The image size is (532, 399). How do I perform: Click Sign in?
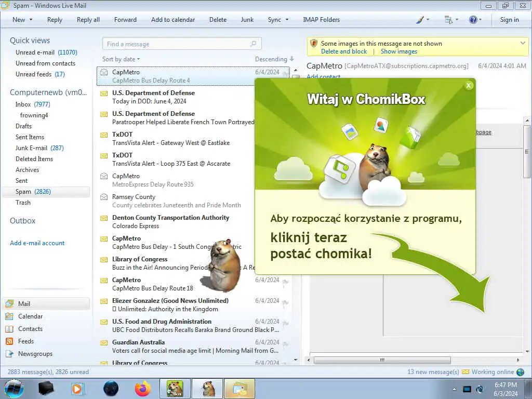pos(509,20)
